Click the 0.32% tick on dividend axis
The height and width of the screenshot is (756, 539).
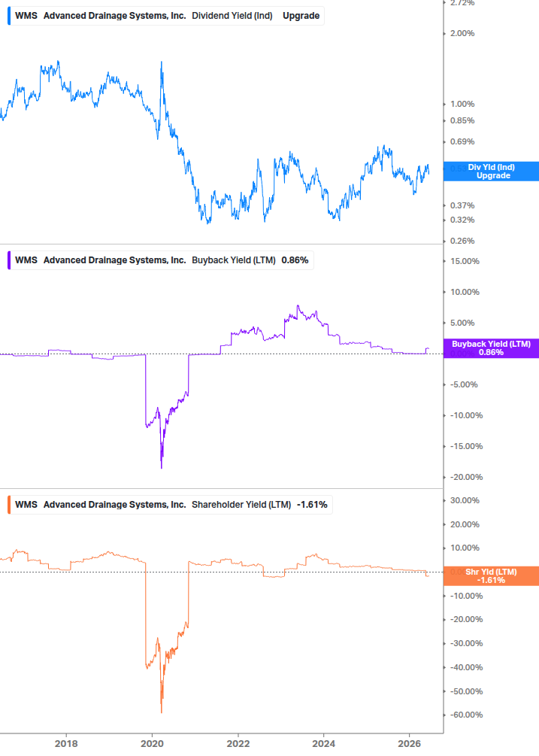pyautogui.click(x=462, y=220)
